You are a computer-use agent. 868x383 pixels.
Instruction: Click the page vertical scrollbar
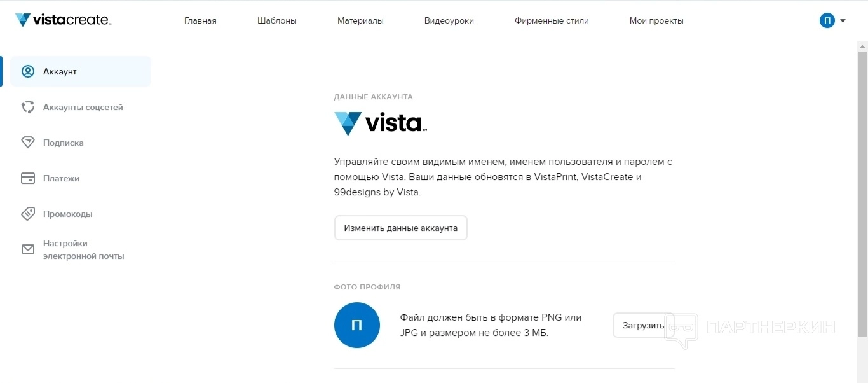862,191
